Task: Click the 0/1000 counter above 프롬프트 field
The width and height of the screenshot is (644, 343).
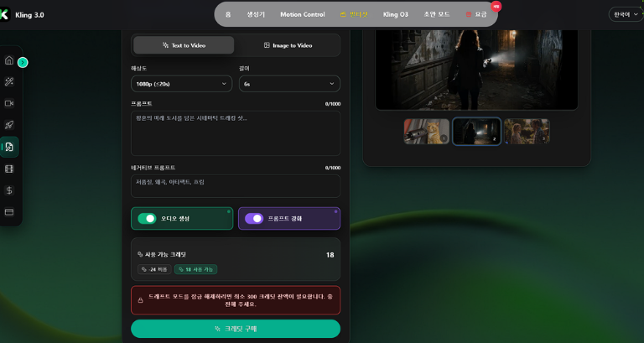Action: point(333,104)
